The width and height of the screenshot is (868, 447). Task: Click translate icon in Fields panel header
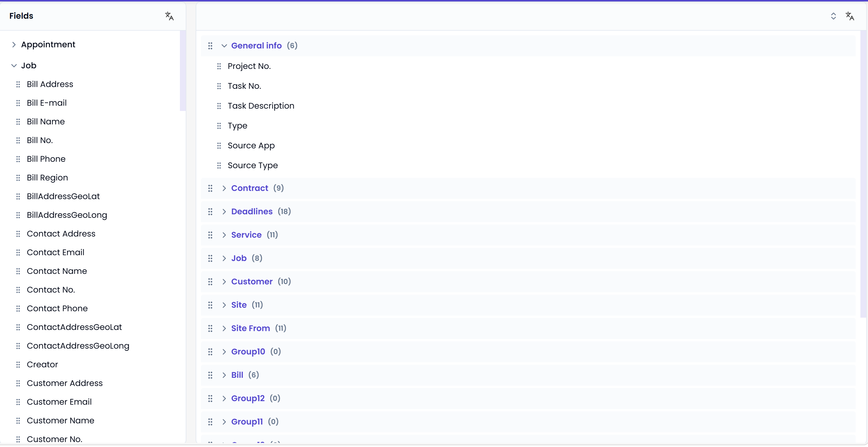pyautogui.click(x=169, y=16)
